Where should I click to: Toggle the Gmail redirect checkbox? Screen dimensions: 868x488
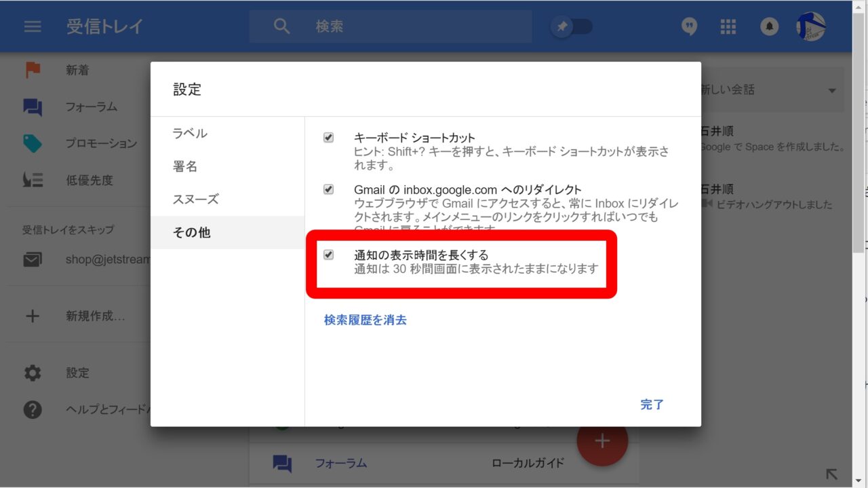[329, 189]
